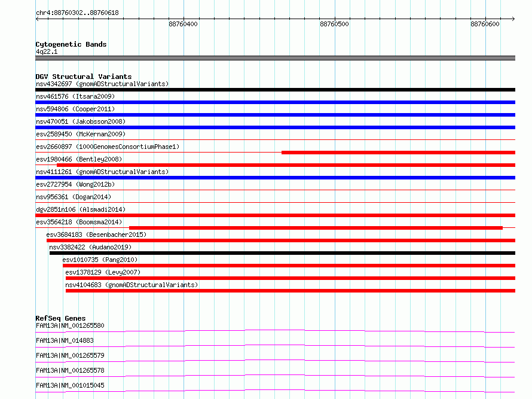Image resolution: width=532 pixels, height=399 pixels.
Task: Select the magenta NM_001265578 transcript line
Action: click(x=275, y=376)
